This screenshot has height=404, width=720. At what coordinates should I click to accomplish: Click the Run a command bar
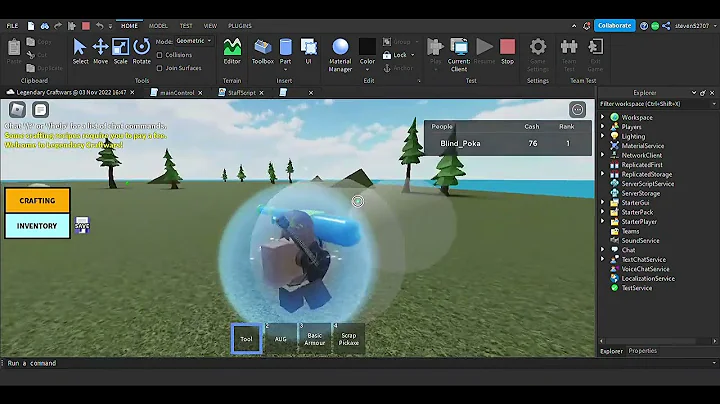tap(358, 363)
